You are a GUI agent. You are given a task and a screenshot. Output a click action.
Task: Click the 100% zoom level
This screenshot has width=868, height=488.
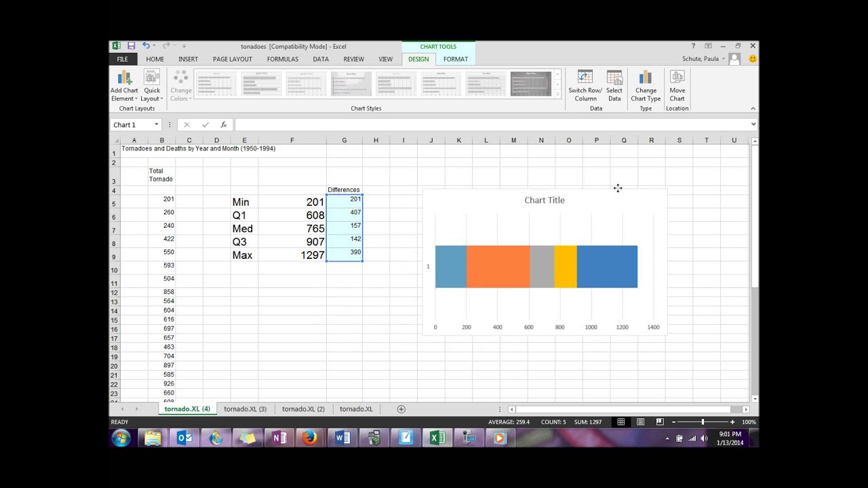pos(749,422)
